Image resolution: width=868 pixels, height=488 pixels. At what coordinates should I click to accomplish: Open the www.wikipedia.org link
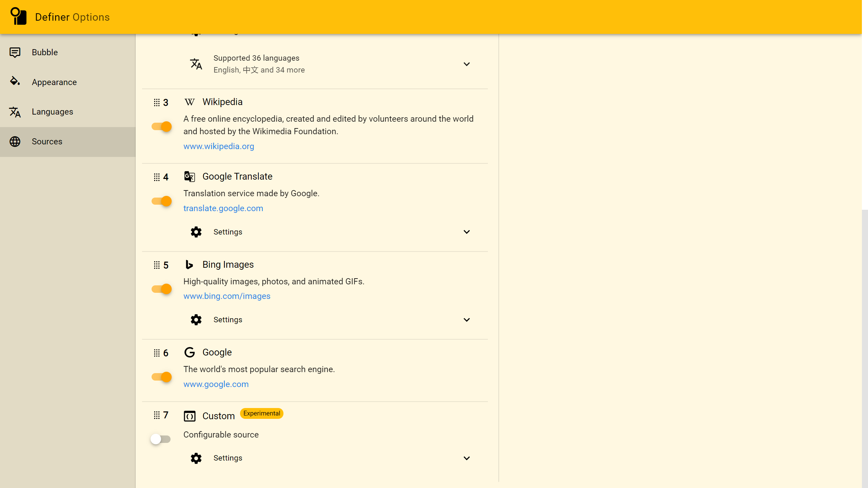click(219, 146)
